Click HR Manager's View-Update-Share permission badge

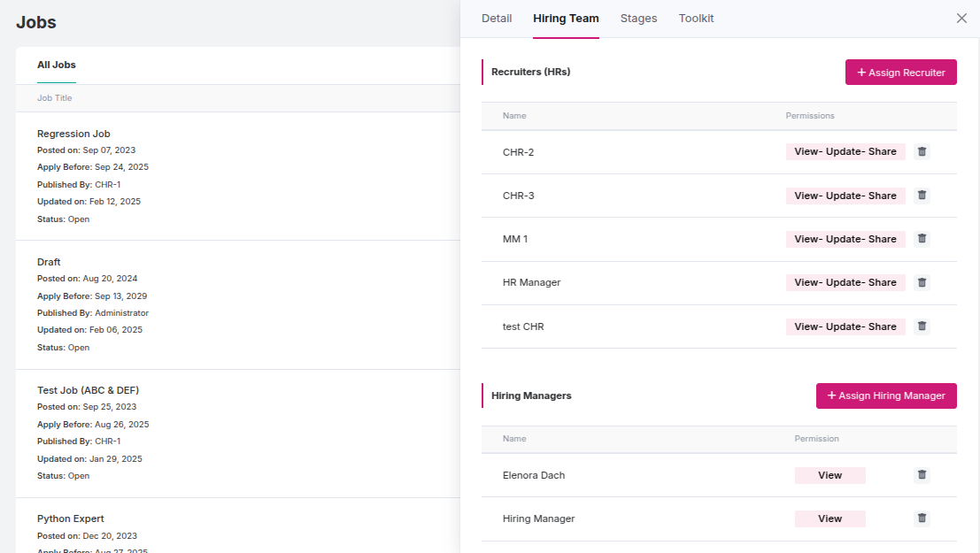click(845, 282)
